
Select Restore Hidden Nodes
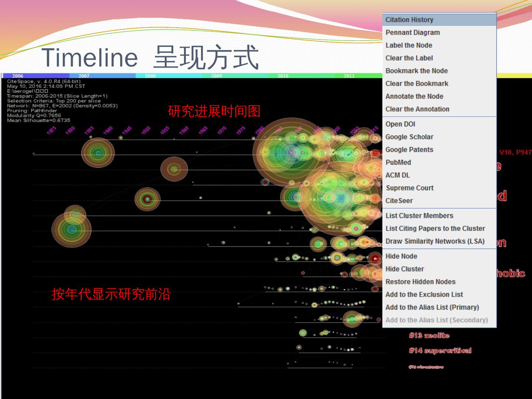[420, 282]
